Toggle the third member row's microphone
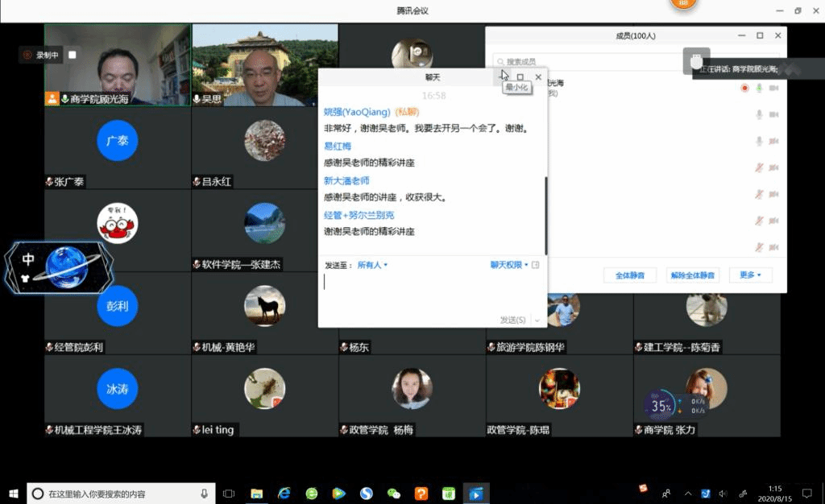The height and width of the screenshot is (504, 825). pos(759,141)
